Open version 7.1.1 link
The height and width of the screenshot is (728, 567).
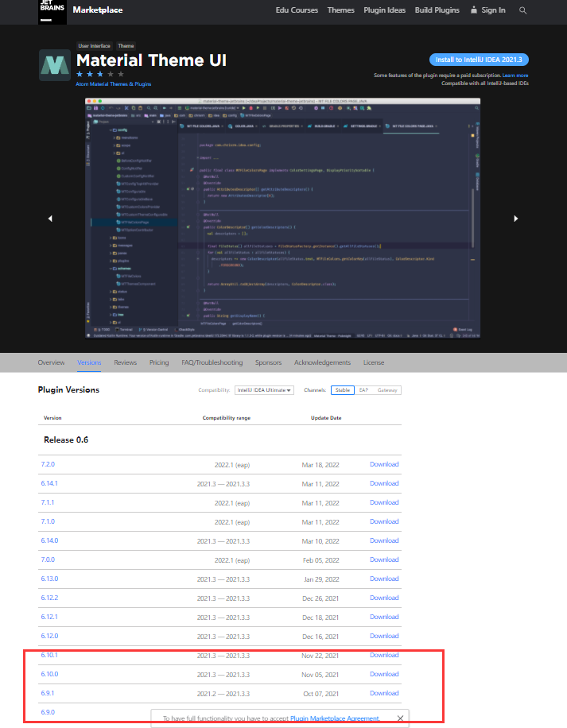[x=48, y=502]
